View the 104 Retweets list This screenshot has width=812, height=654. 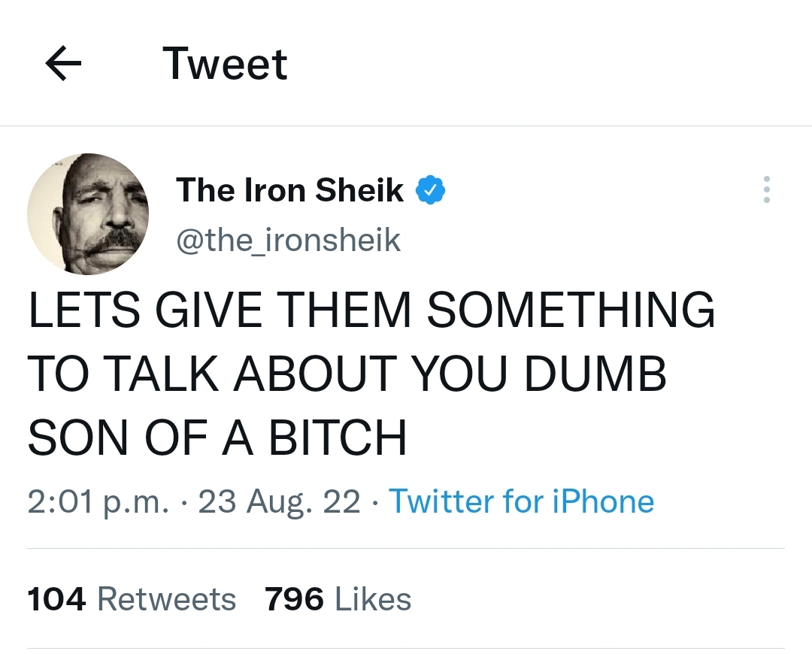click(132, 599)
